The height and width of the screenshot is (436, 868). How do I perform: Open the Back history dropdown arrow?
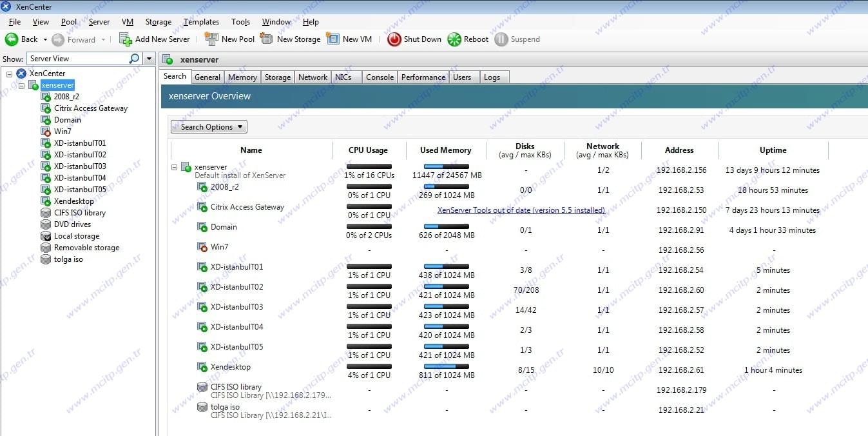46,39
